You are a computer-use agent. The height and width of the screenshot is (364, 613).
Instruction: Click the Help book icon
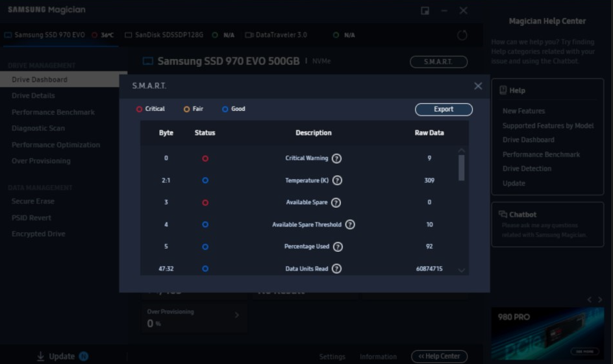(x=503, y=90)
